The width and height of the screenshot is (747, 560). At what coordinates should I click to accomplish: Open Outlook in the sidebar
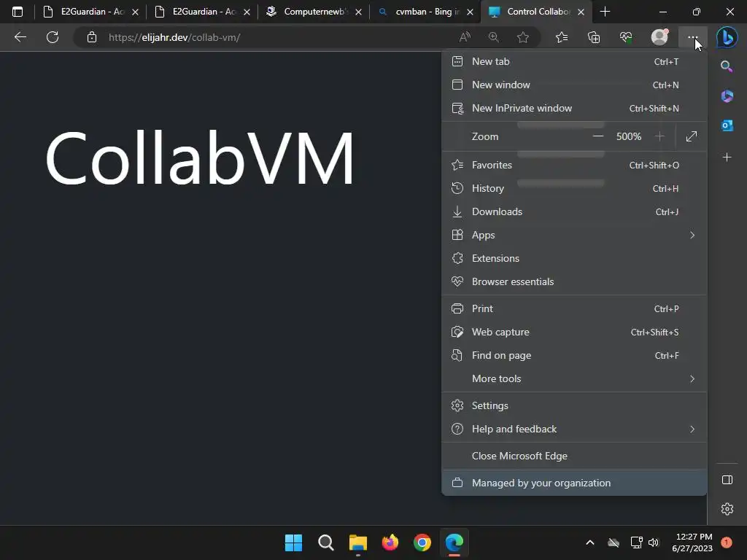click(727, 125)
